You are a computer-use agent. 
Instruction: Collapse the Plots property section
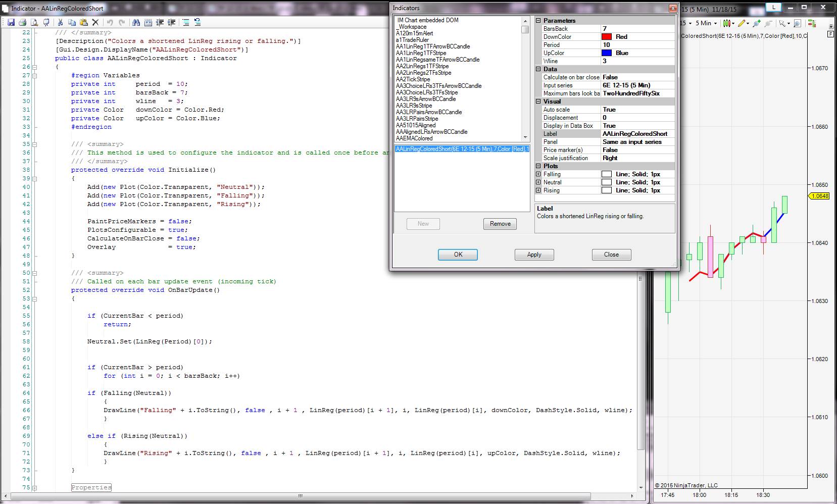(x=538, y=166)
